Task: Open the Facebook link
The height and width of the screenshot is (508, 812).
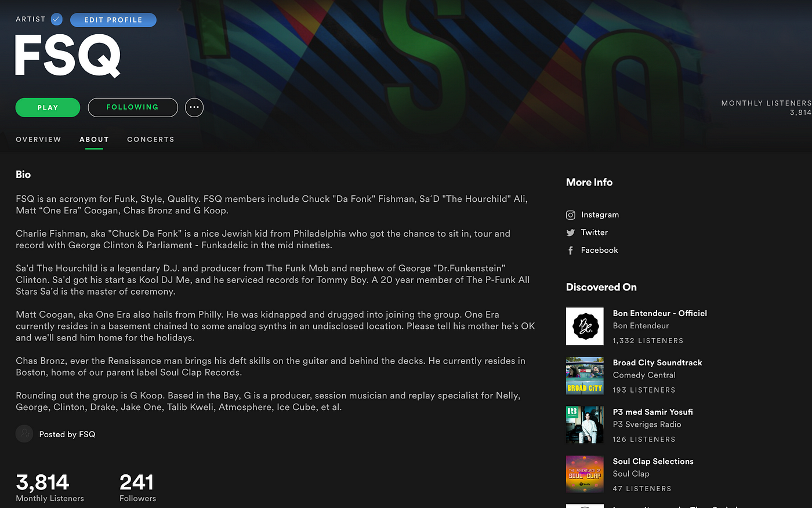Action: 599,251
